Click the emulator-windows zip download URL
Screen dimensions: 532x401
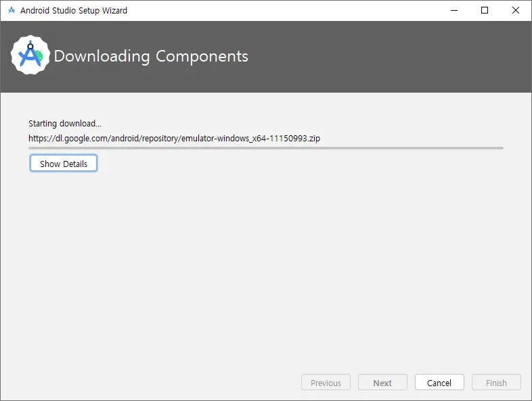175,139
